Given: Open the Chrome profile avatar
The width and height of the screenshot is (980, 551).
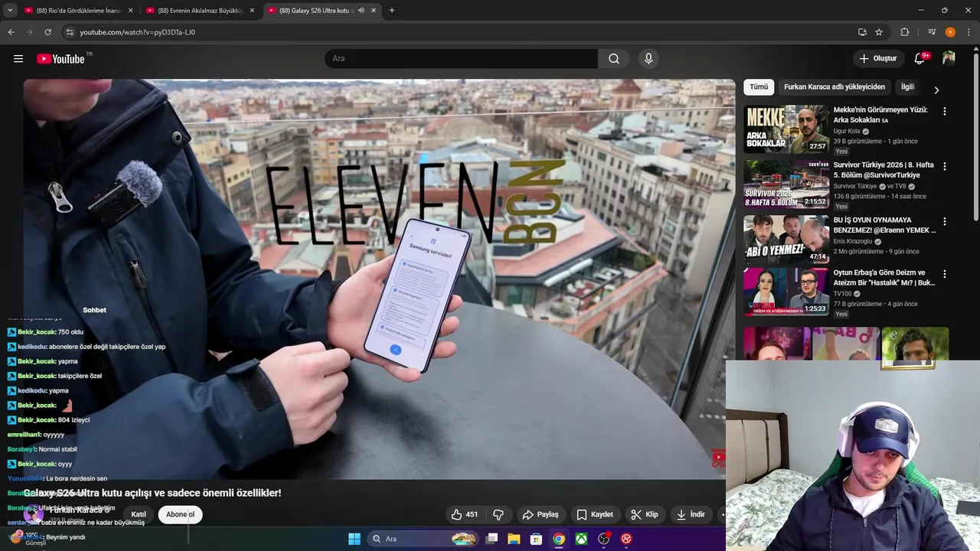Looking at the screenshot, I should coord(950,32).
